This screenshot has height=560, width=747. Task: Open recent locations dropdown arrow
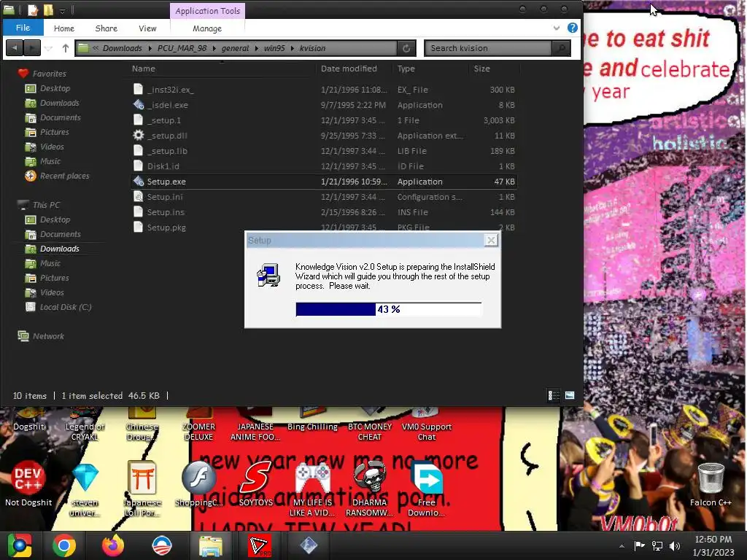pyautogui.click(x=48, y=48)
